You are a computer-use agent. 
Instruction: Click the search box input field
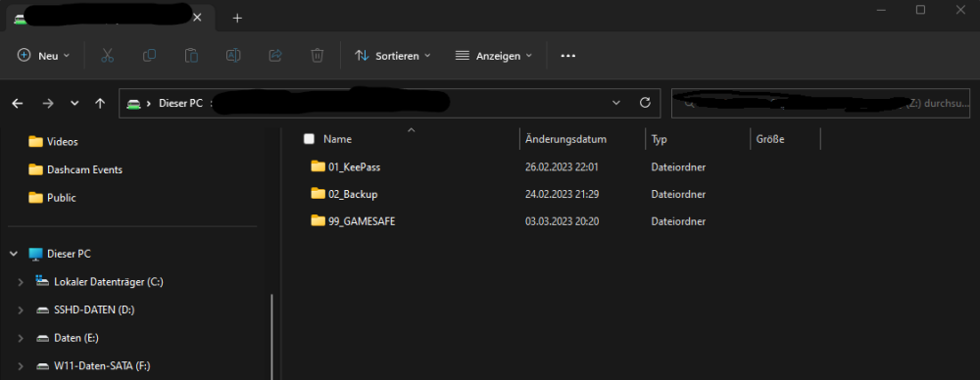pyautogui.click(x=820, y=103)
